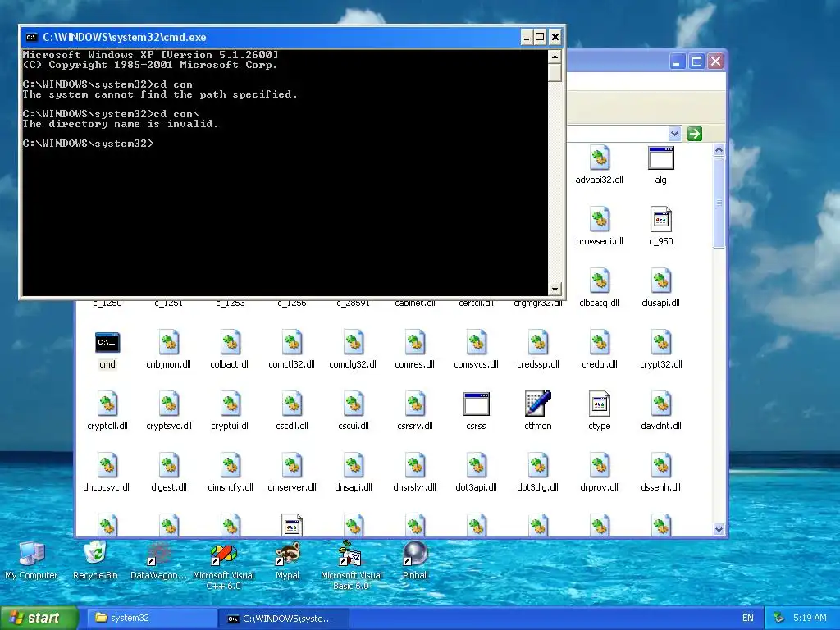The image size is (840, 630).
Task: Switch to the system32 taskbar button
Action: [x=151, y=618]
